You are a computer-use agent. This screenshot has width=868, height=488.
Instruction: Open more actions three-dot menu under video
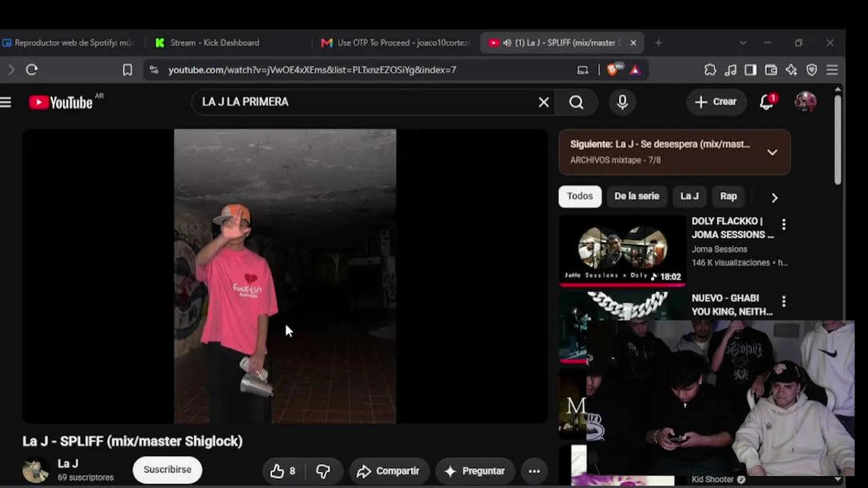[x=534, y=471]
